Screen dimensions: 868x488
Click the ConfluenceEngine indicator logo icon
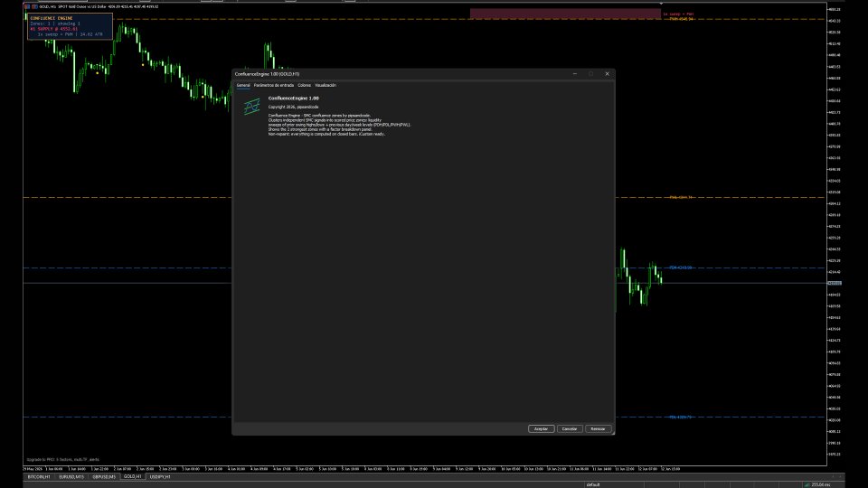click(x=252, y=107)
